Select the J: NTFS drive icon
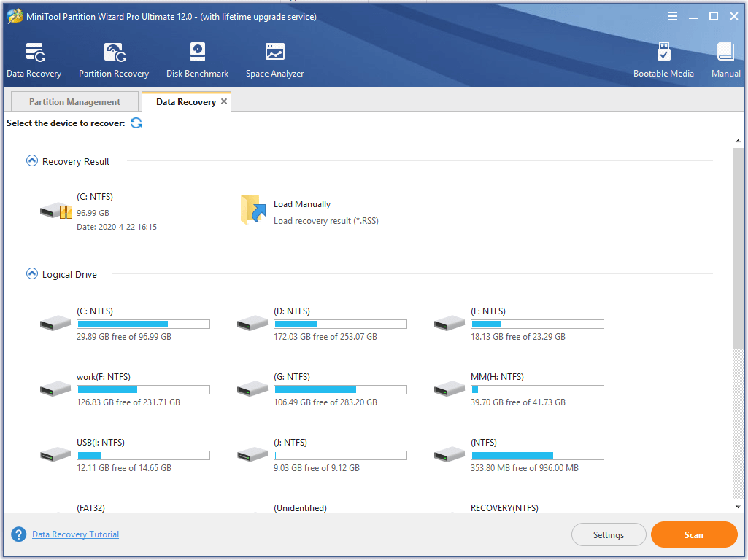Image resolution: width=748 pixels, height=560 pixels. pyautogui.click(x=252, y=455)
